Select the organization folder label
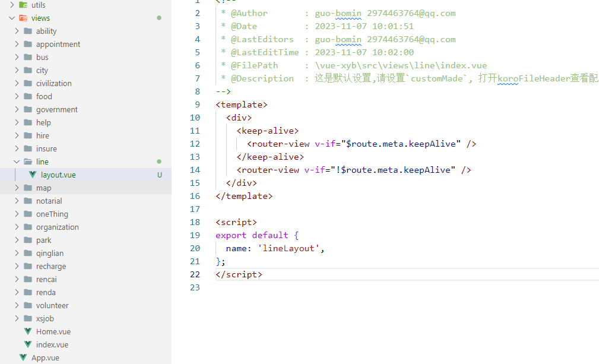 58,227
